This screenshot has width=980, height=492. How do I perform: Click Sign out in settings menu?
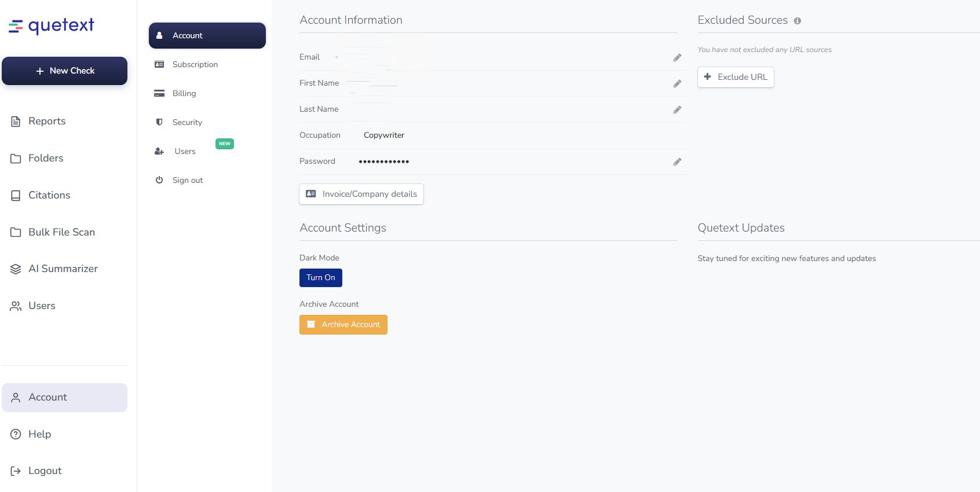click(x=187, y=181)
